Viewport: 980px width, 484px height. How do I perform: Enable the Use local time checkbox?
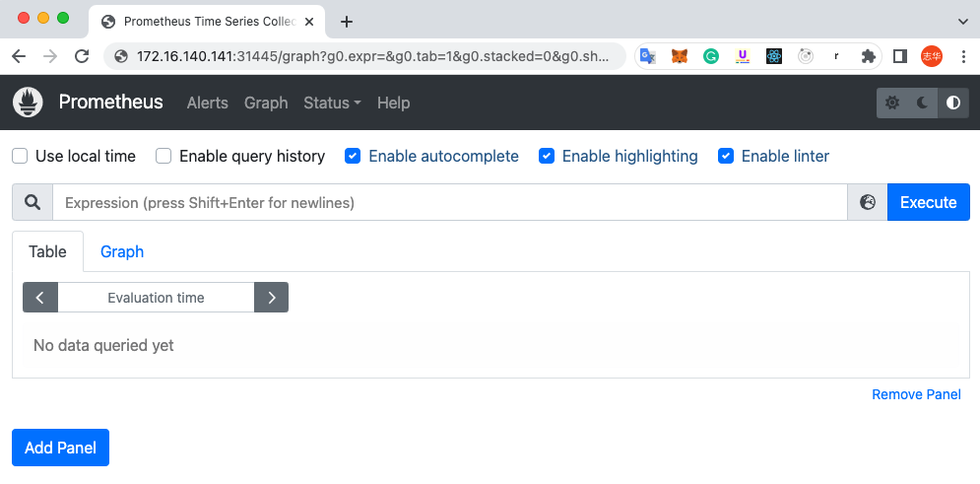[x=20, y=156]
